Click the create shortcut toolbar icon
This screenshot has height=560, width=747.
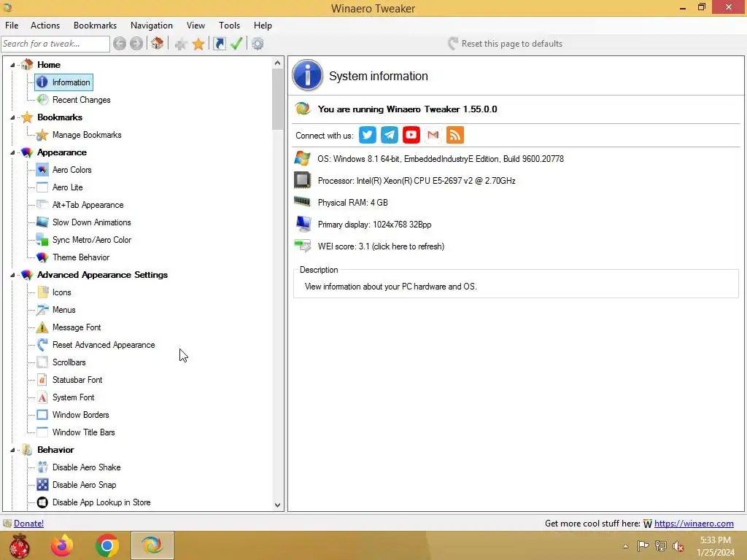click(219, 44)
